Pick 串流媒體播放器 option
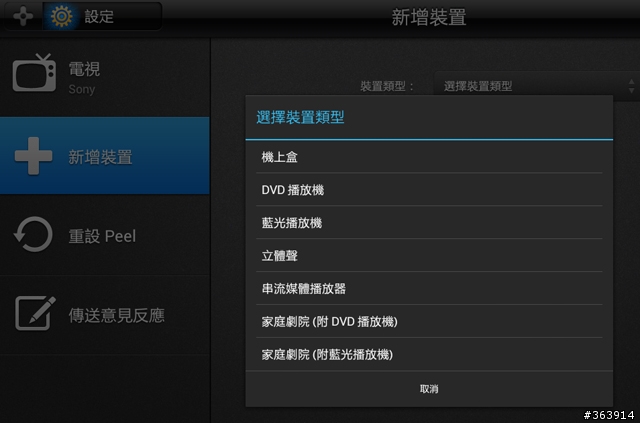The image size is (640, 423). tap(429, 289)
